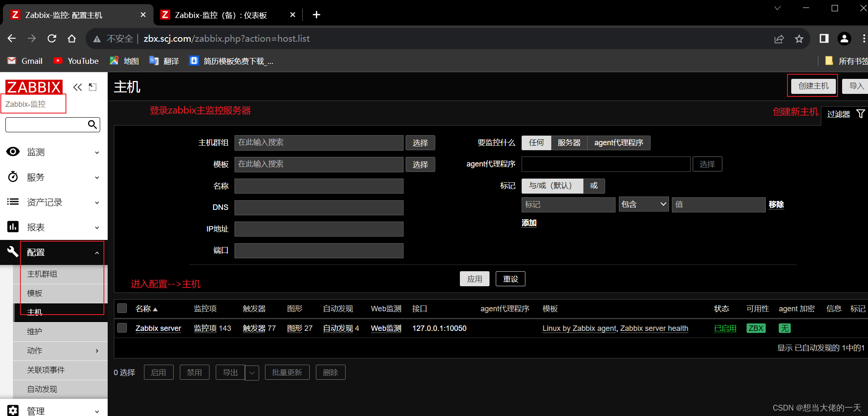Tick the Zabbix server row checkbox
868x416 pixels.
122,328
